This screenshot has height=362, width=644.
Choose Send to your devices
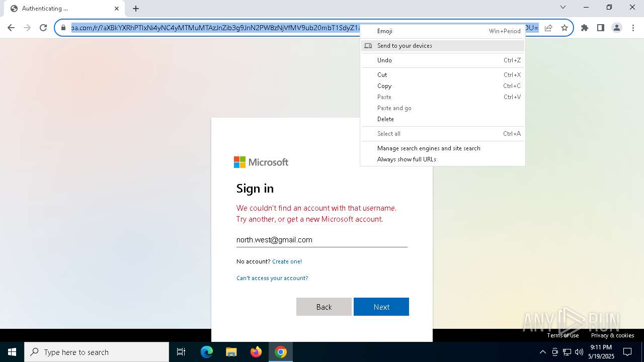[x=443, y=46]
